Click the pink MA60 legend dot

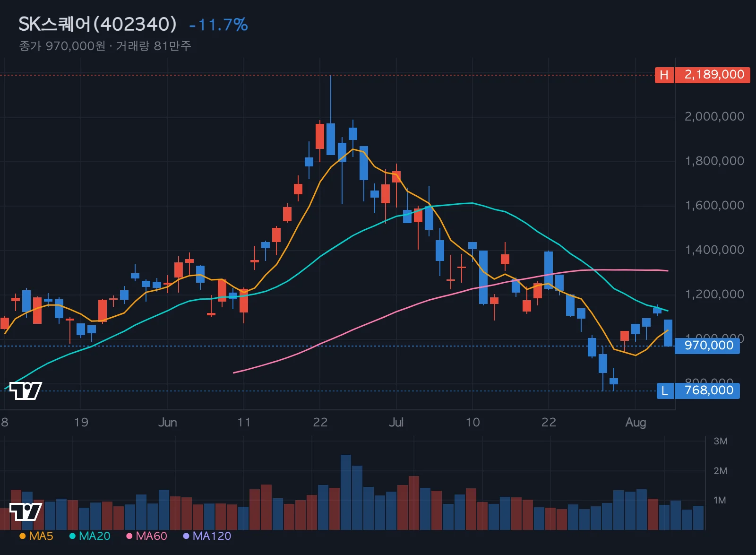[x=129, y=536]
